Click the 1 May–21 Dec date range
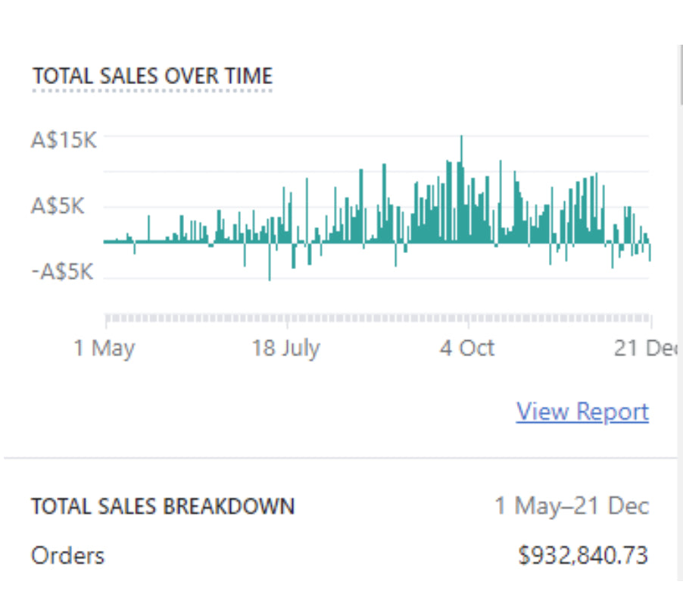The image size is (683, 616). click(572, 506)
